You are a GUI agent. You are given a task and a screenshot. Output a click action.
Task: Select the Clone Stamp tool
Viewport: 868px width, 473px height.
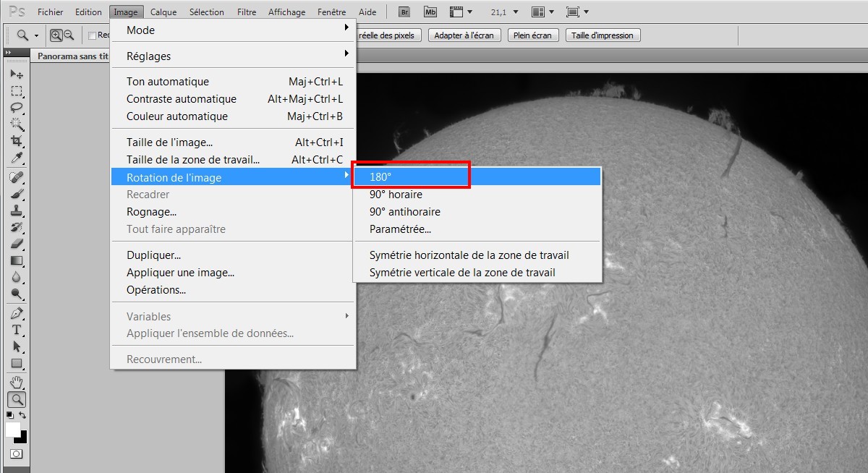(17, 210)
